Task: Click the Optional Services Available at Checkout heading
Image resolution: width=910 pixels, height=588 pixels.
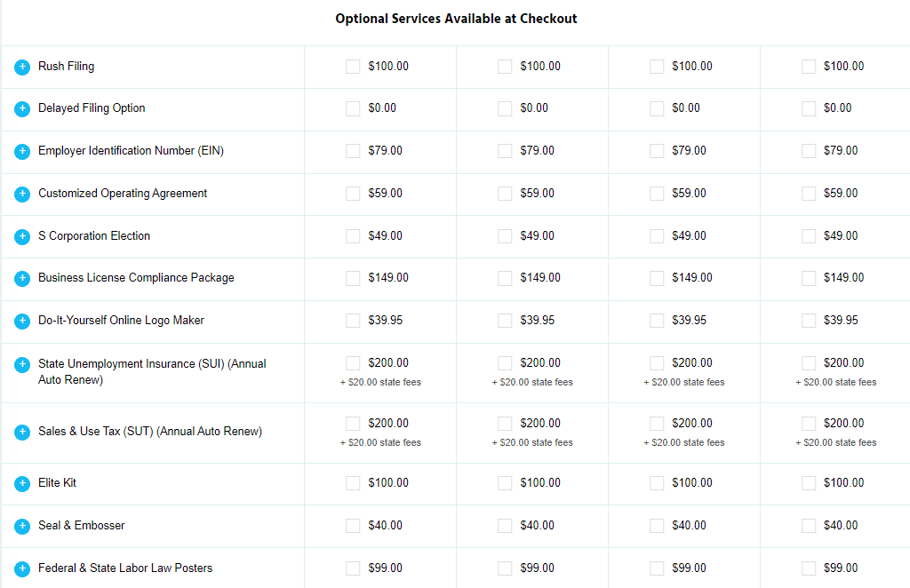Action: (456, 19)
